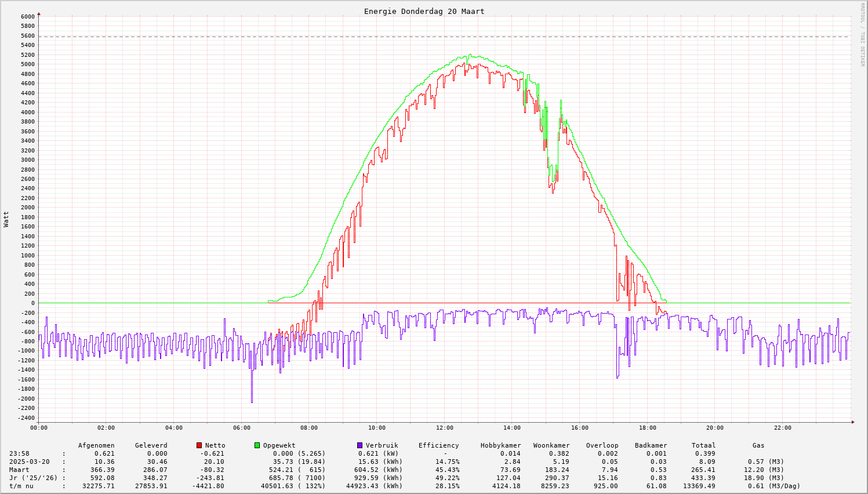
Task: Click the chart title Energie Donderdag 20 Maart
Action: click(424, 11)
